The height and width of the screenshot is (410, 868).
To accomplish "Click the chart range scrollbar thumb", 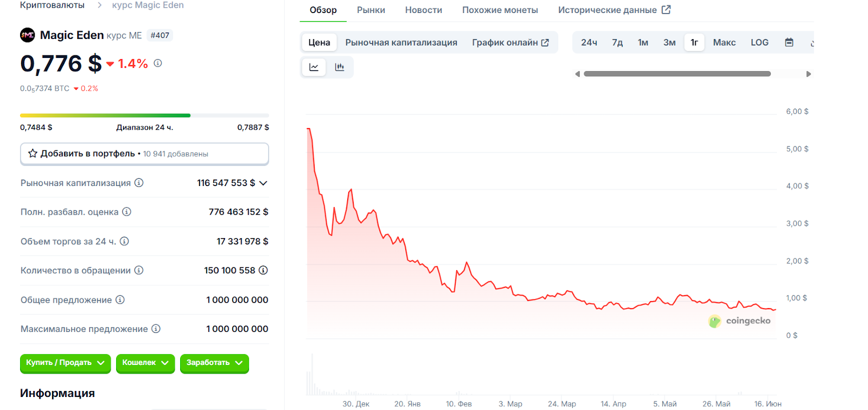I will tap(677, 74).
